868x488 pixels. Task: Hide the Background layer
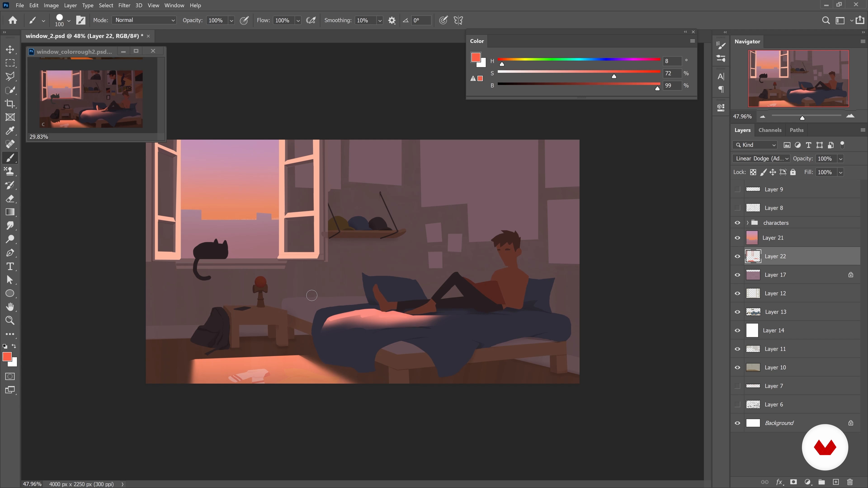pos(737,423)
